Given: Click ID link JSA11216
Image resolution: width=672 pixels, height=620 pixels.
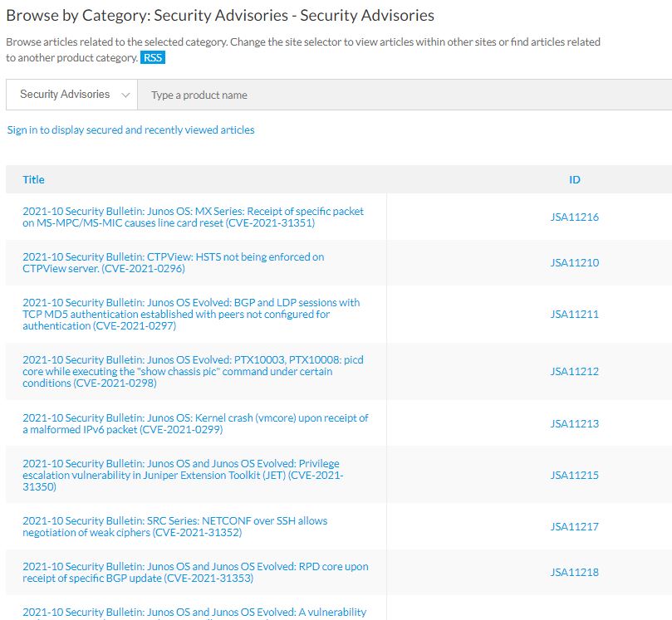Looking at the screenshot, I should (x=574, y=217).
